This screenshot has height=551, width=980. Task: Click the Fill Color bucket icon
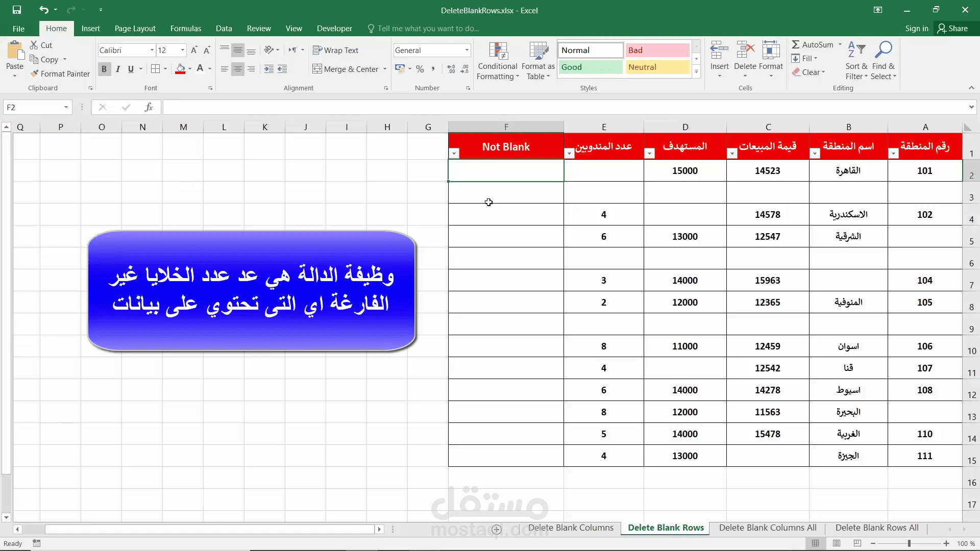(x=180, y=69)
